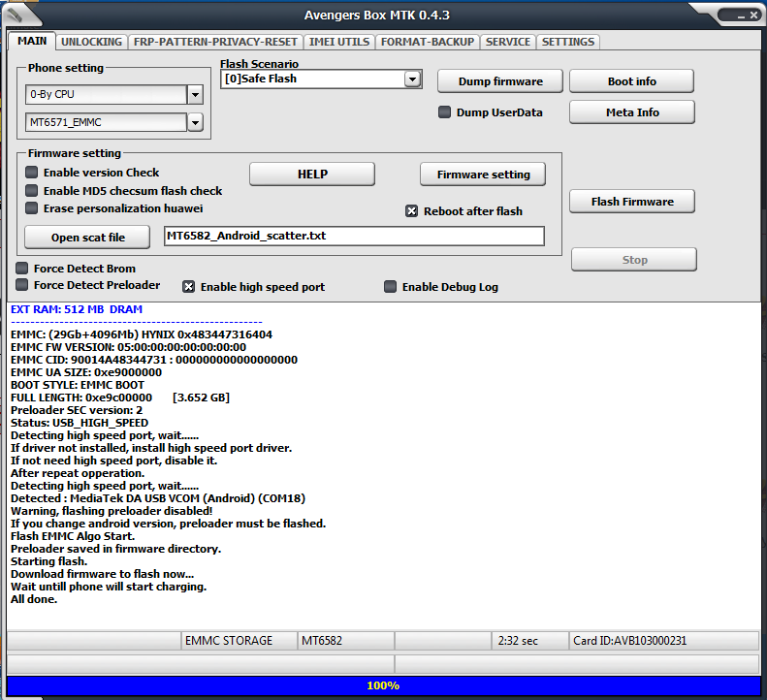Image resolution: width=767 pixels, height=700 pixels.
Task: Toggle Force Detect Brom checkbox
Action: pyautogui.click(x=21, y=268)
